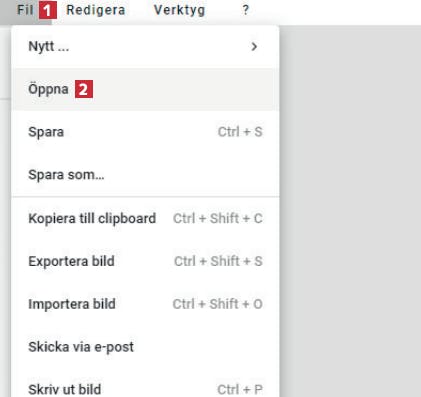Select Importera bild entry
This screenshot has width=421, height=397.
(145, 304)
